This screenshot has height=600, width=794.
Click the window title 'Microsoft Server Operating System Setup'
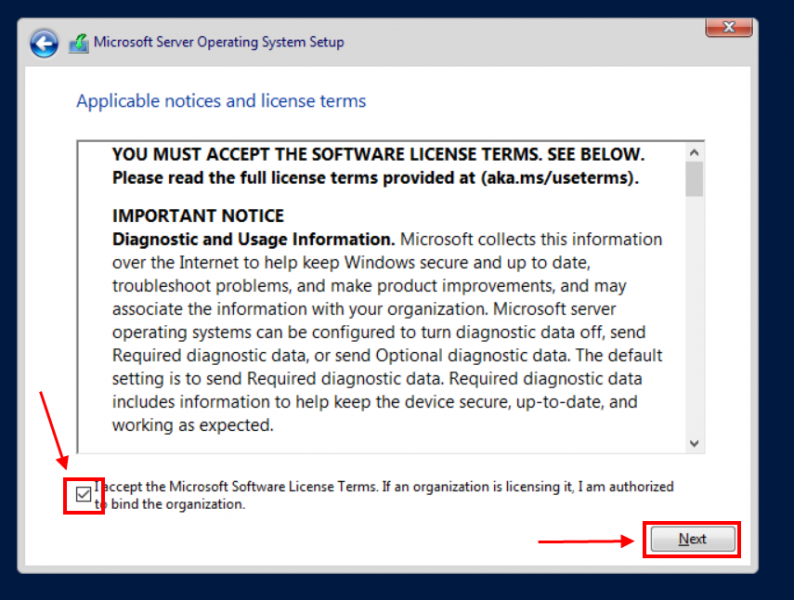tap(219, 42)
